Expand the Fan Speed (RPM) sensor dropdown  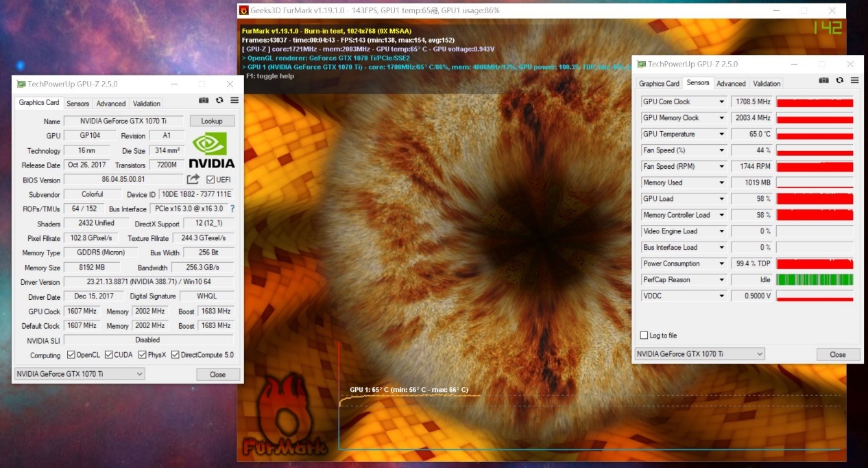[x=721, y=166]
